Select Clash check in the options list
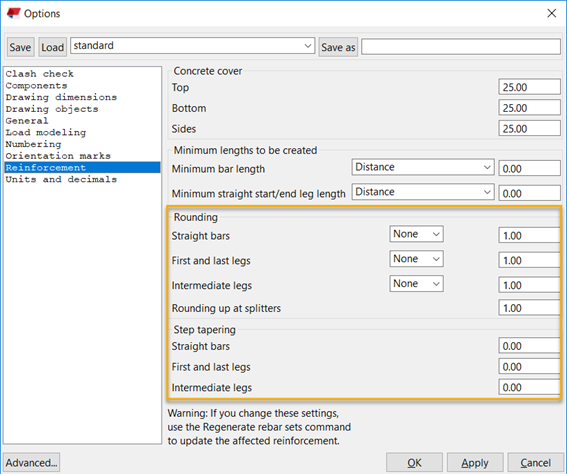The height and width of the screenshot is (474, 567). click(x=39, y=74)
